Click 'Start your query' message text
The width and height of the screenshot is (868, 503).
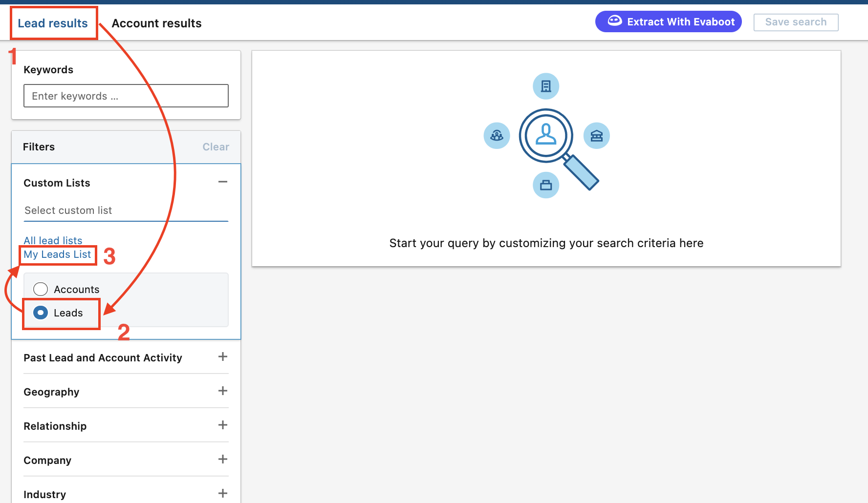546,243
